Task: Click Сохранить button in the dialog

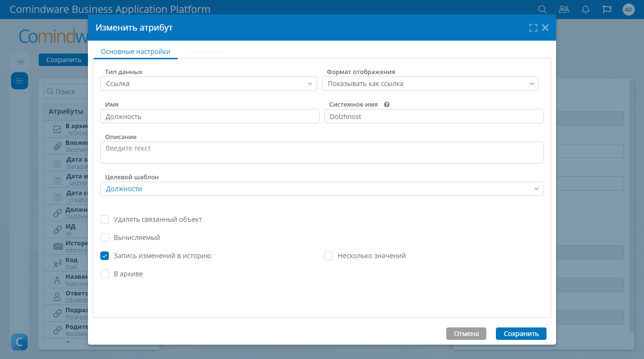Action: click(x=521, y=334)
